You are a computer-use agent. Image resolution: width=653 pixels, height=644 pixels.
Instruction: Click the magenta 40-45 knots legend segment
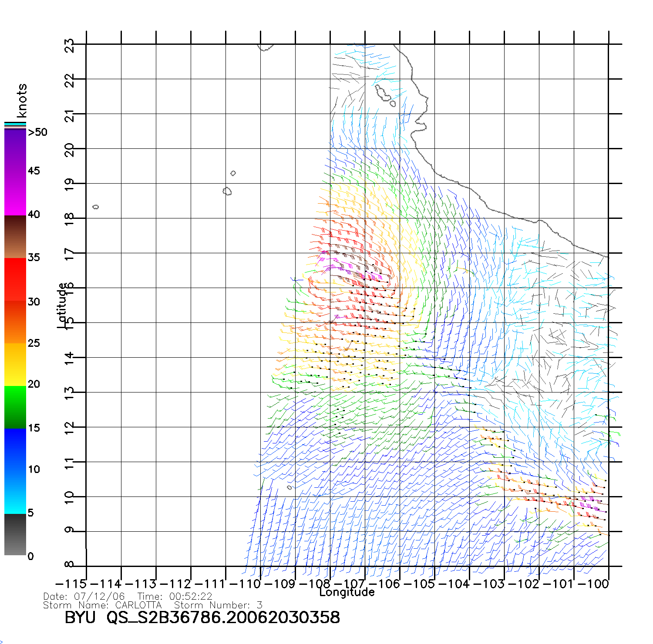coord(15,193)
